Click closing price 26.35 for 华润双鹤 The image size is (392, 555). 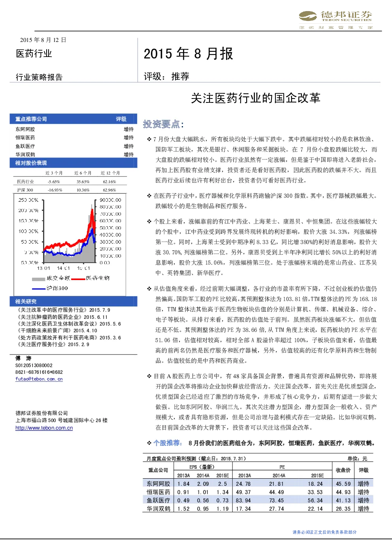coord(343,509)
